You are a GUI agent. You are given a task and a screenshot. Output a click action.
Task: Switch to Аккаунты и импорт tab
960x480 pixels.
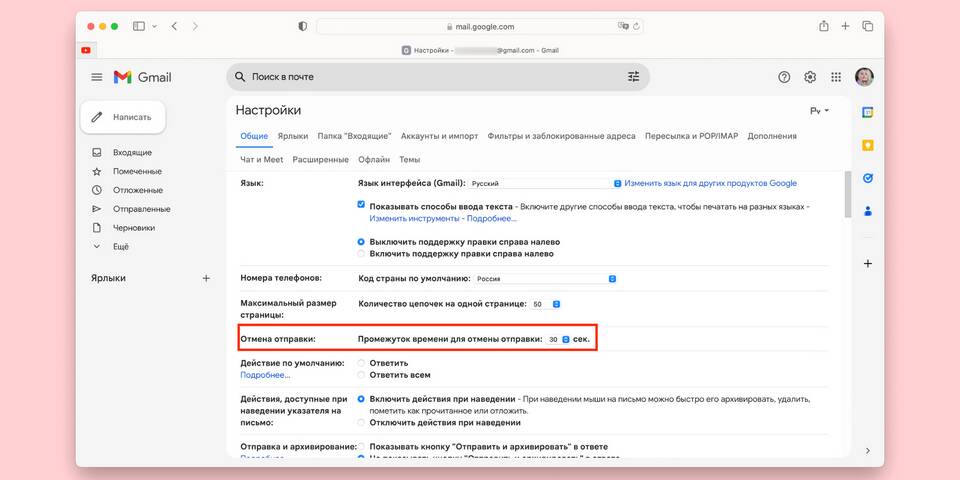click(x=440, y=136)
